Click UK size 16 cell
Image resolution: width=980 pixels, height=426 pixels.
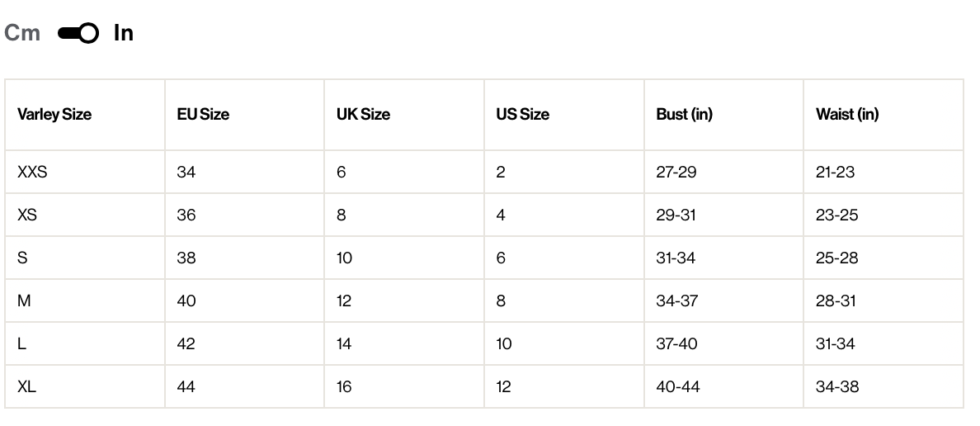[x=344, y=386]
